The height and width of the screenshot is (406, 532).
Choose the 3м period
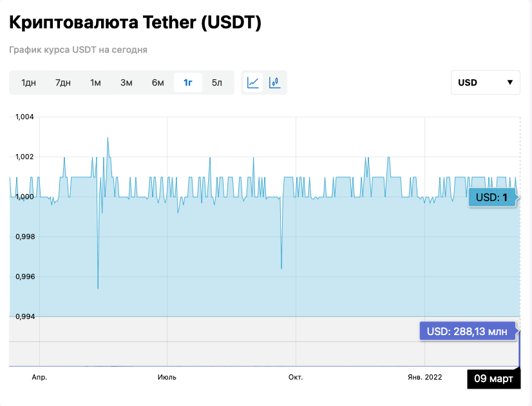(126, 82)
